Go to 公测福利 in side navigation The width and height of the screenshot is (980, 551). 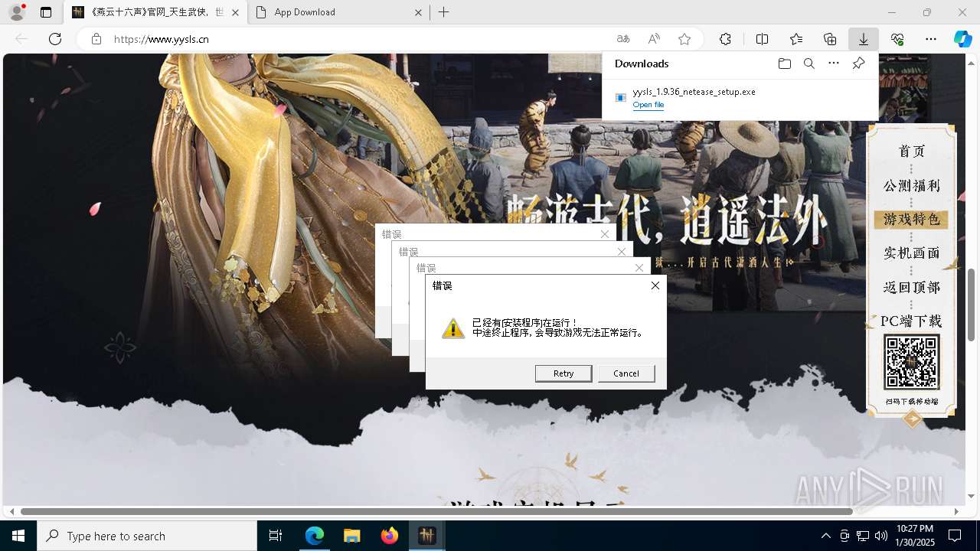click(911, 186)
